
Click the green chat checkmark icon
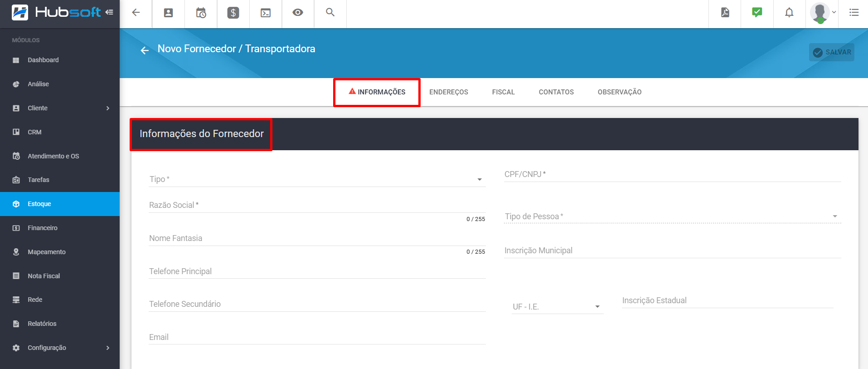[757, 13]
